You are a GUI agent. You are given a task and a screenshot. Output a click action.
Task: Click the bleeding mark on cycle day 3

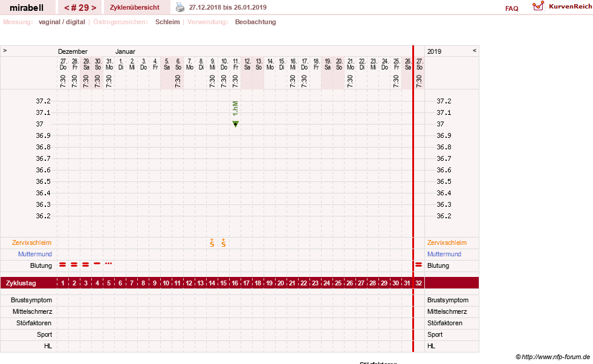pyautogui.click(x=85, y=264)
